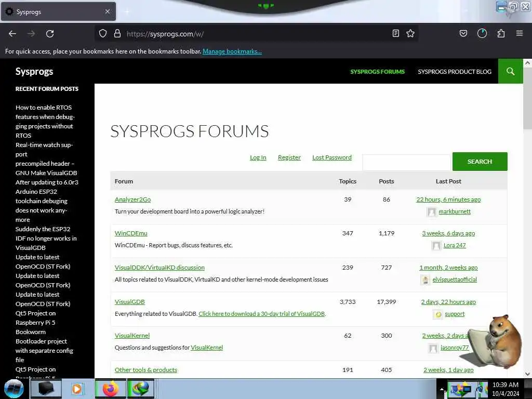Open elvisguettaofficial user profile
Screen dimensions: 532x399
pos(455,279)
